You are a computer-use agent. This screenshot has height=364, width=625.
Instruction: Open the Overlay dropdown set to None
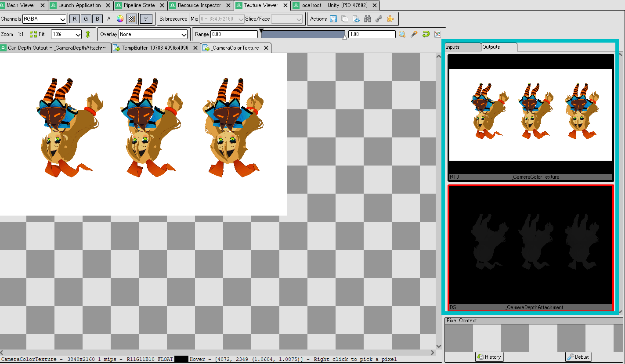pos(153,34)
